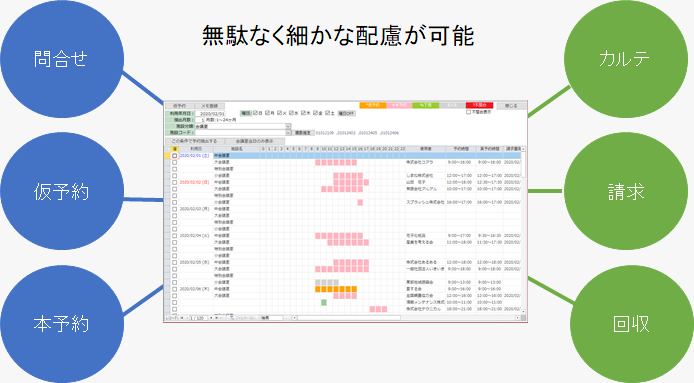
Task: Click the 使用者 column header
Action: [x=425, y=149]
